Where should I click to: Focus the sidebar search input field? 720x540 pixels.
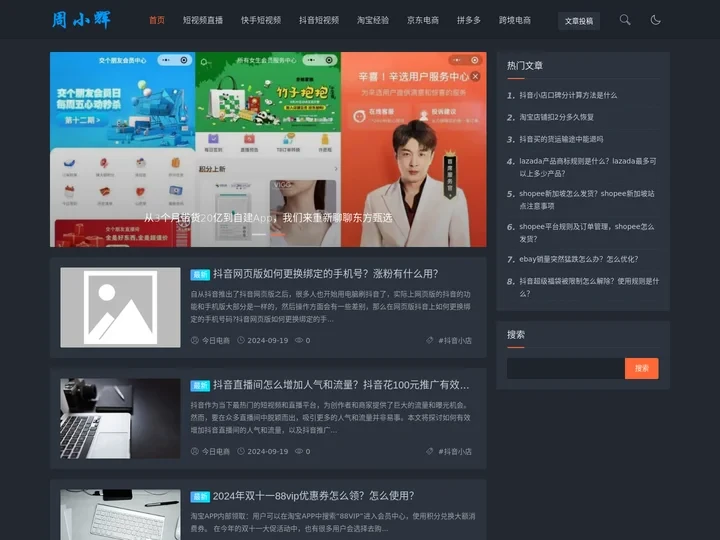tap(566, 368)
